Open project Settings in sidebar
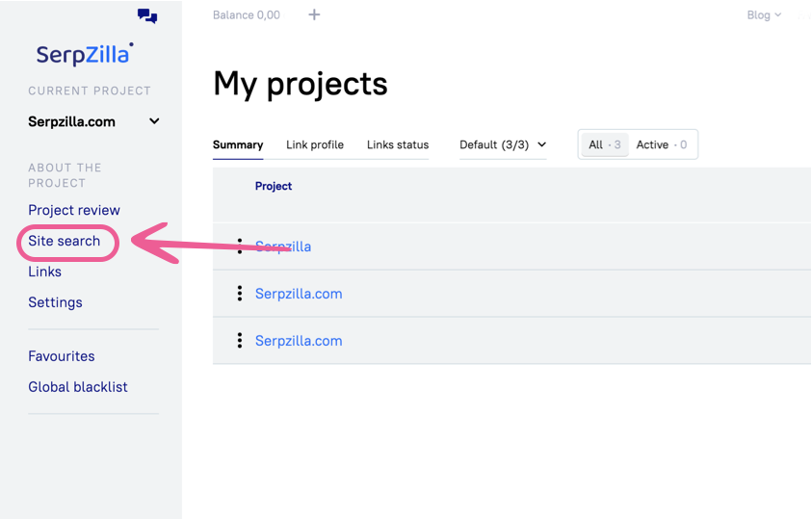This screenshot has height=519, width=812. [55, 302]
